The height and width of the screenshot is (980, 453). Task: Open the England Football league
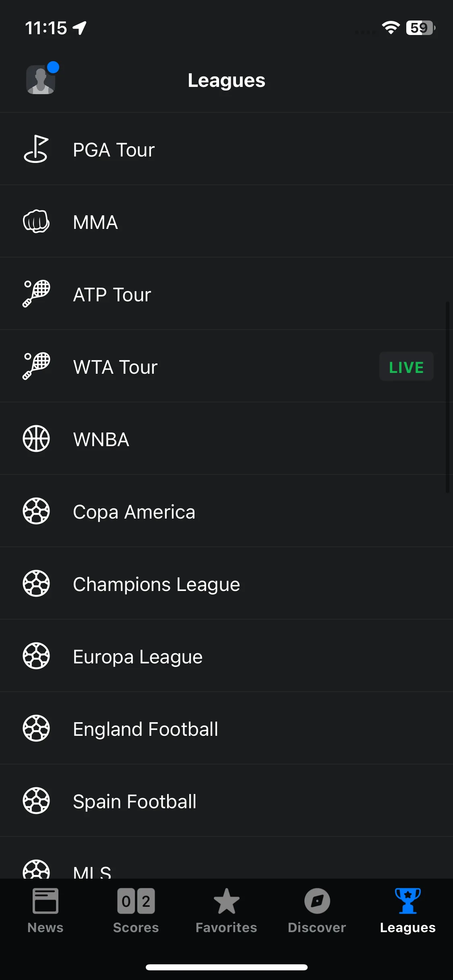[x=226, y=728]
